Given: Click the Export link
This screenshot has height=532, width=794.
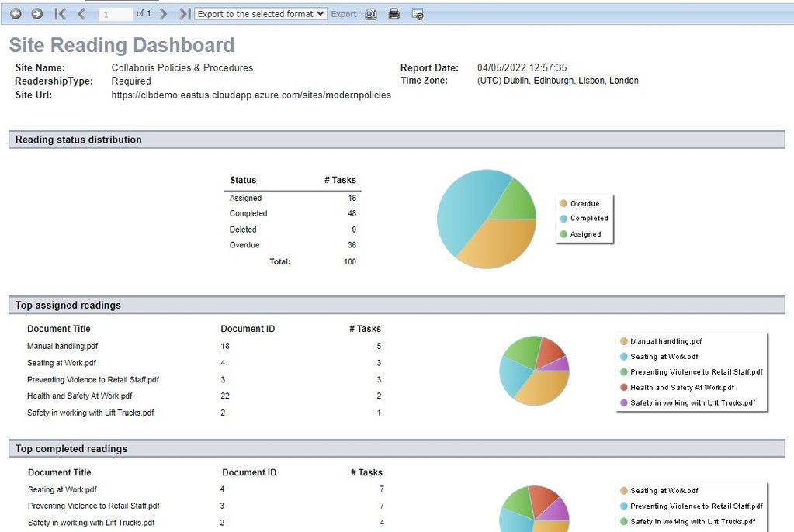Looking at the screenshot, I should pyautogui.click(x=344, y=13).
